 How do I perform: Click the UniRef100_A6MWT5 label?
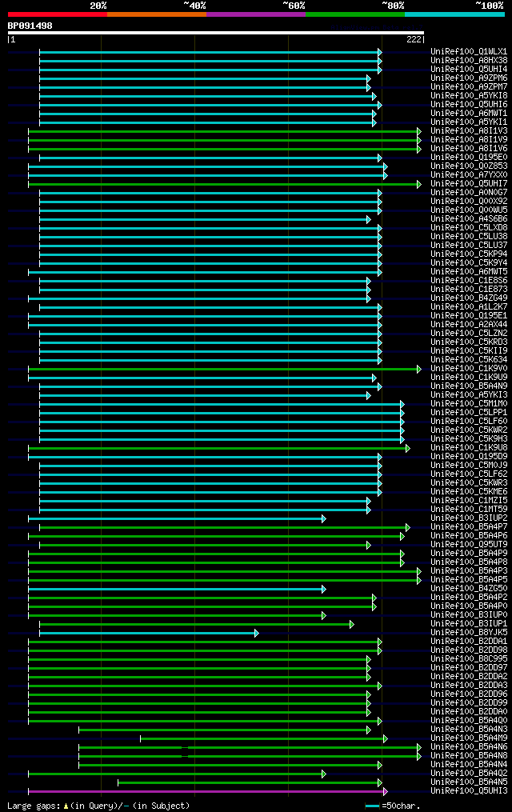pyautogui.click(x=469, y=272)
